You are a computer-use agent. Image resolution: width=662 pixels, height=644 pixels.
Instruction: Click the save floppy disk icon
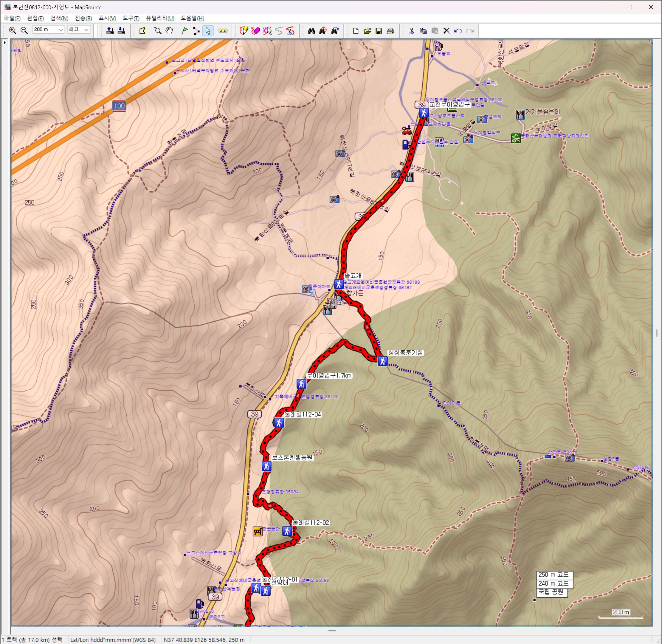point(379,31)
